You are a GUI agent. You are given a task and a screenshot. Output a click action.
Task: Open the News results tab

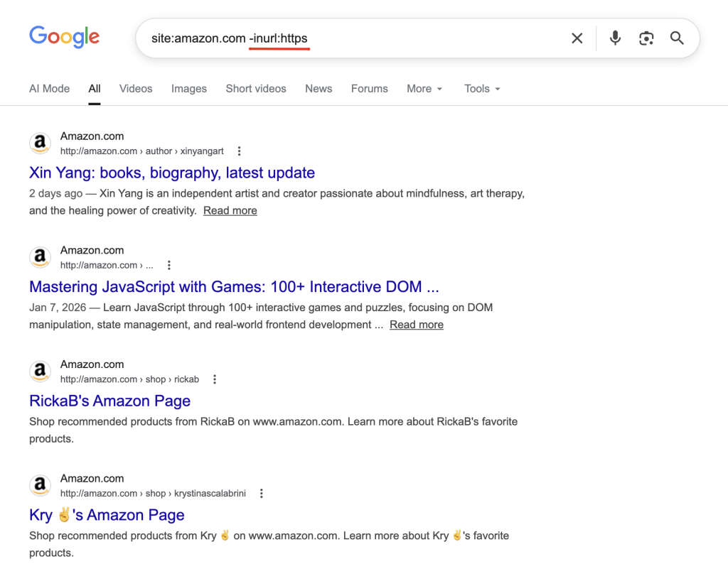click(318, 89)
